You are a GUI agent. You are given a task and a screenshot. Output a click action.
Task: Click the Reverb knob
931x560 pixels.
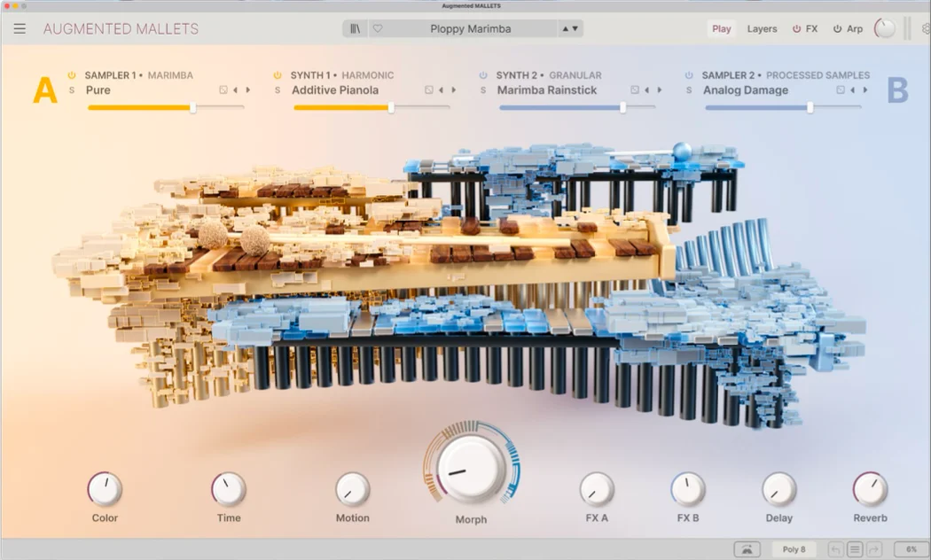coord(871,489)
